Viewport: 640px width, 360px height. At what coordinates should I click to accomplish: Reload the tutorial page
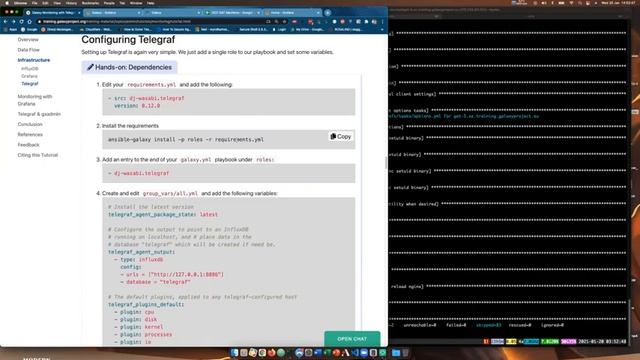click(x=21, y=22)
